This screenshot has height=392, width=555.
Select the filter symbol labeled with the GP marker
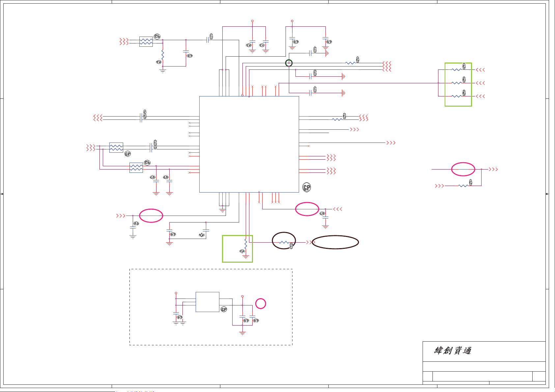116,147
